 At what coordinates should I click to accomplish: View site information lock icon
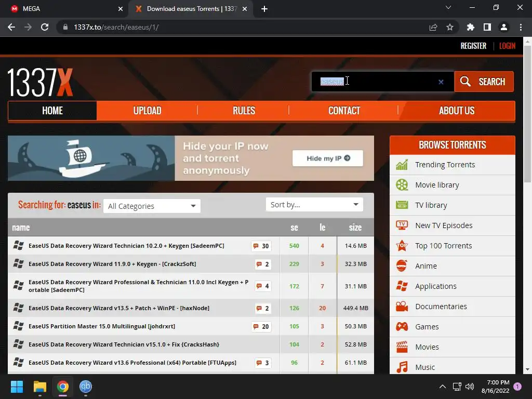(x=65, y=27)
